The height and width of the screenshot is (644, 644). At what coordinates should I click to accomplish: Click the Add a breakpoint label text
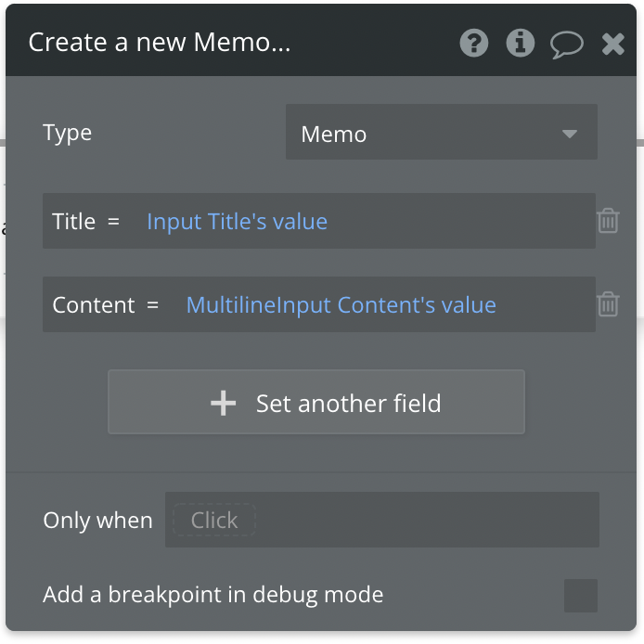(213, 595)
